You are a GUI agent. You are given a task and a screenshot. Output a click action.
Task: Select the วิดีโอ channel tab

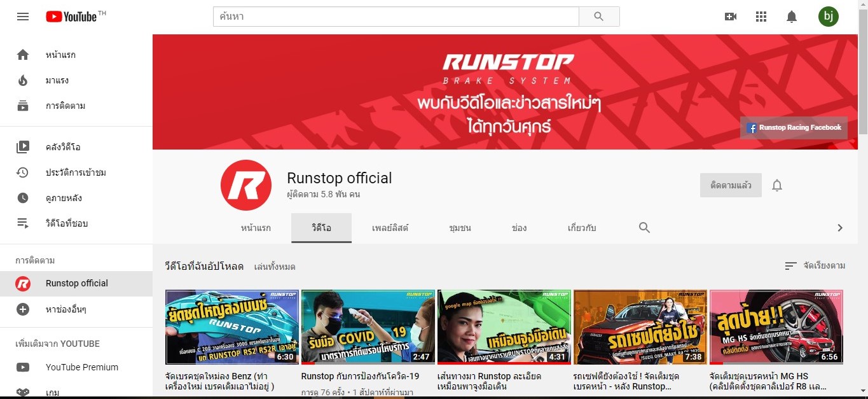coord(321,228)
